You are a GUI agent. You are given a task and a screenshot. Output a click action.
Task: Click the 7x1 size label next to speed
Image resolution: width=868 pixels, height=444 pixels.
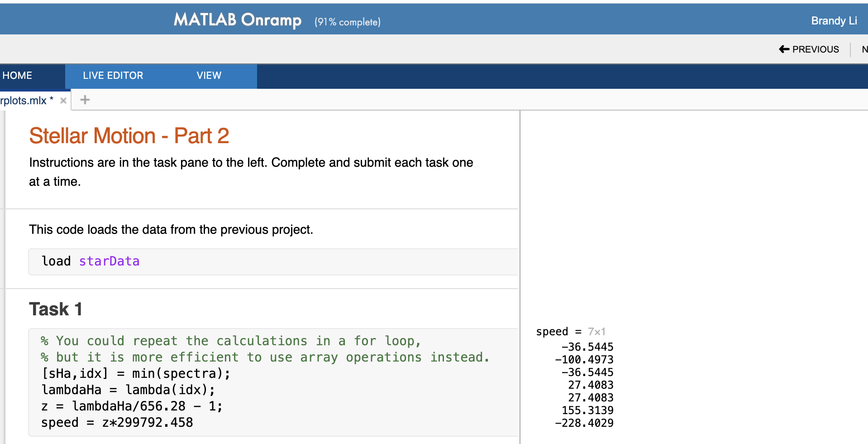tap(596, 331)
